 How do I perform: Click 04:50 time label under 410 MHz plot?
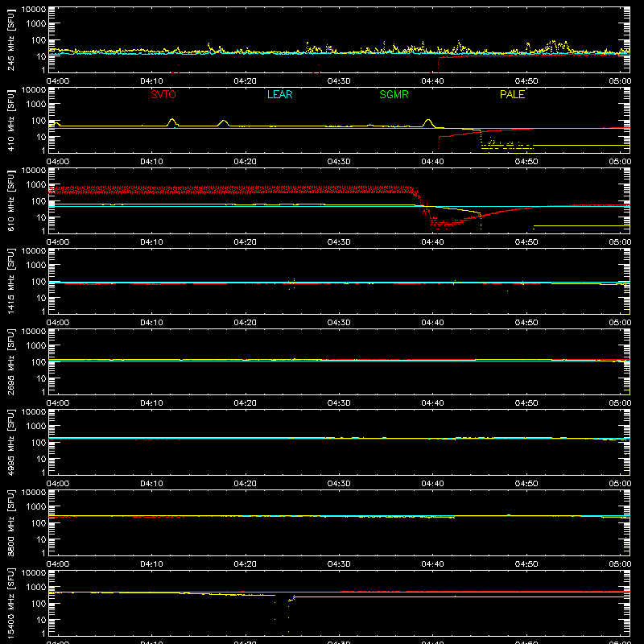526,162
